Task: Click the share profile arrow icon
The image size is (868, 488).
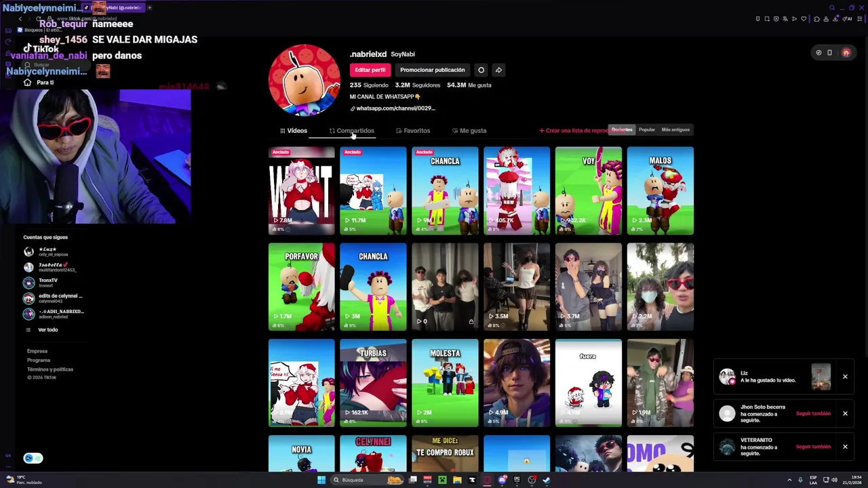Action: 498,70
